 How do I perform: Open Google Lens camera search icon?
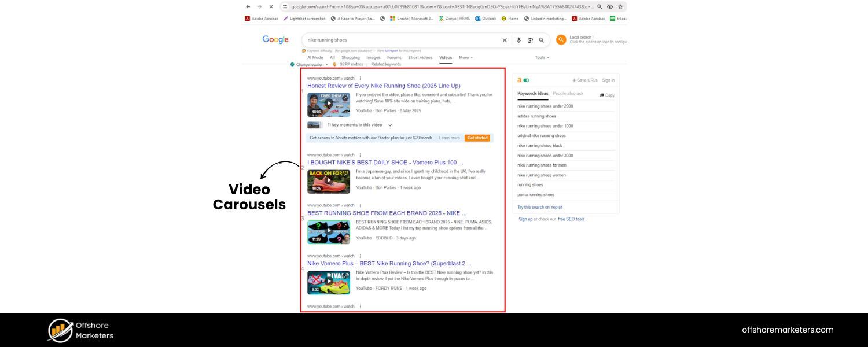point(530,40)
